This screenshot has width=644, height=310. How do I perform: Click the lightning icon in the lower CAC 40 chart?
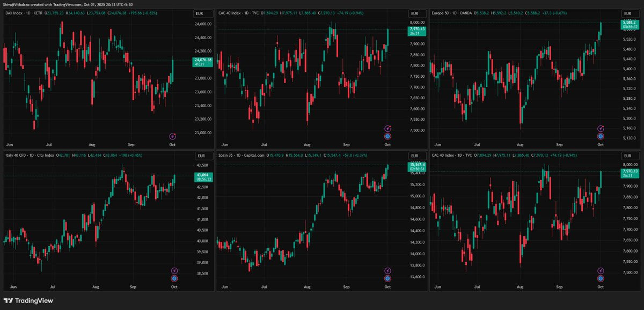coord(601,271)
